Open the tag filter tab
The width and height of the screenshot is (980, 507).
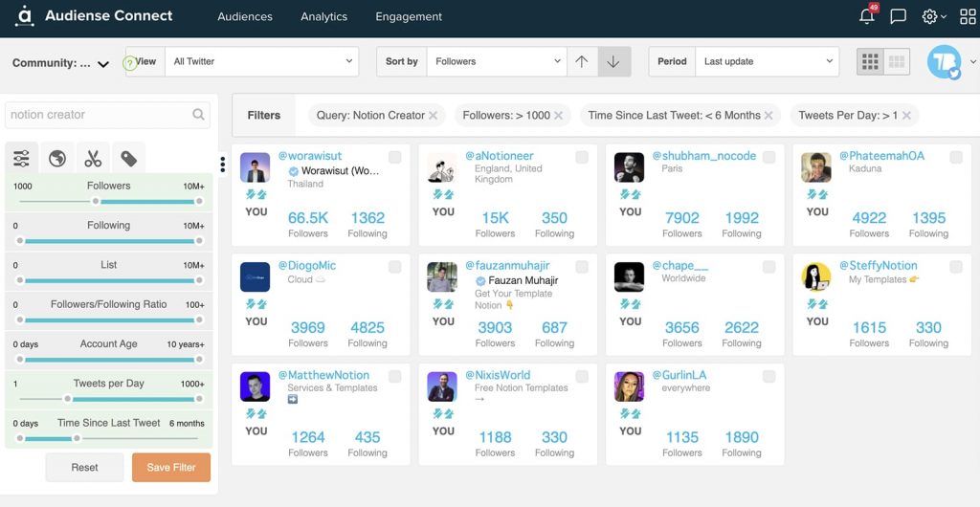click(129, 159)
